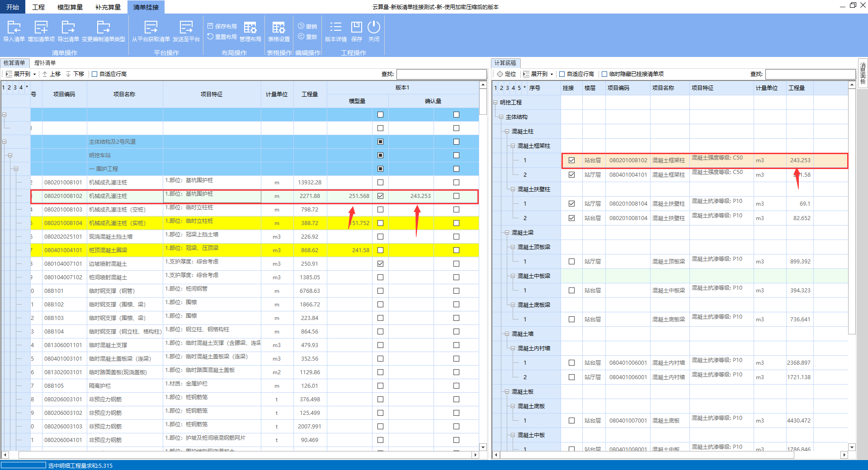Collapse the 主体结构 tree node

501,117
